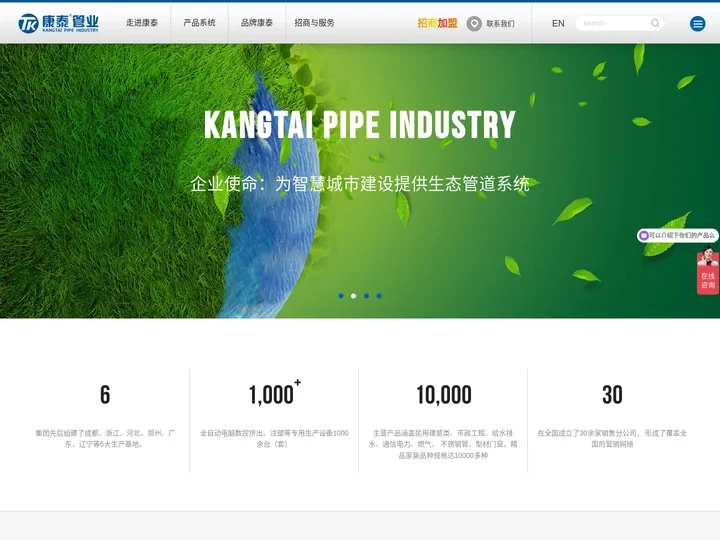
Task: Click the 6 production bases number
Action: [105, 395]
